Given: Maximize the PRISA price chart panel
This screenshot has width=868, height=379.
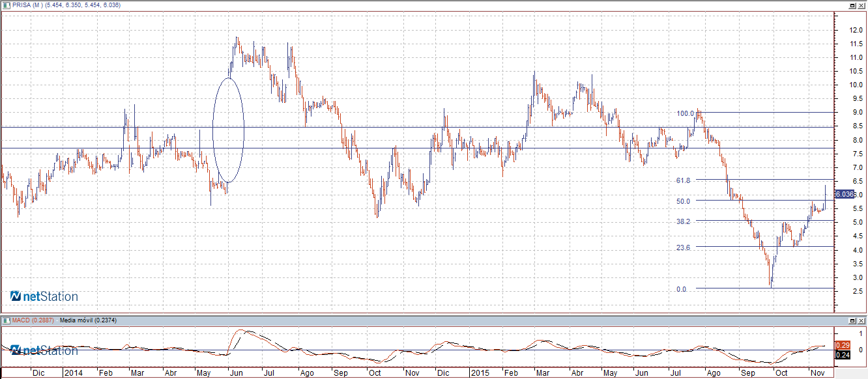Looking at the screenshot, I should pyautogui.click(x=852, y=5).
